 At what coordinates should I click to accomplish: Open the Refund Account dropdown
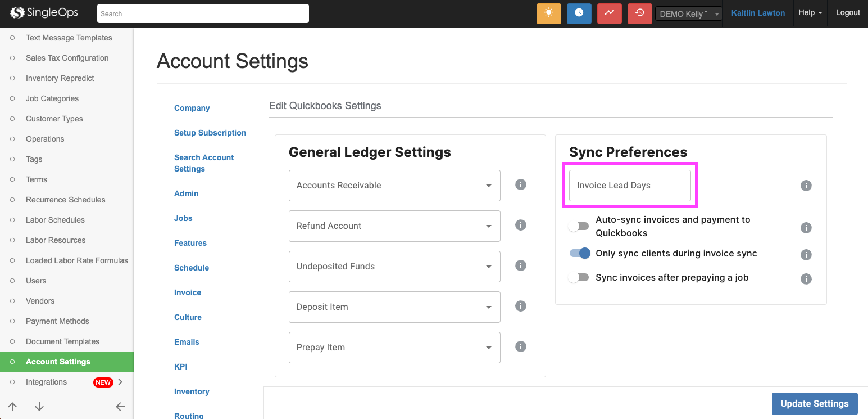[394, 226]
